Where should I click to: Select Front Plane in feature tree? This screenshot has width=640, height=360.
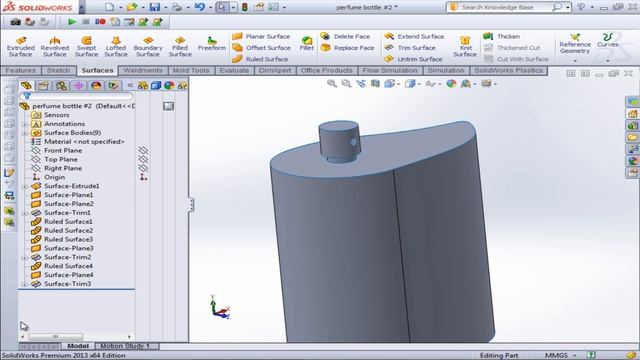(63, 150)
